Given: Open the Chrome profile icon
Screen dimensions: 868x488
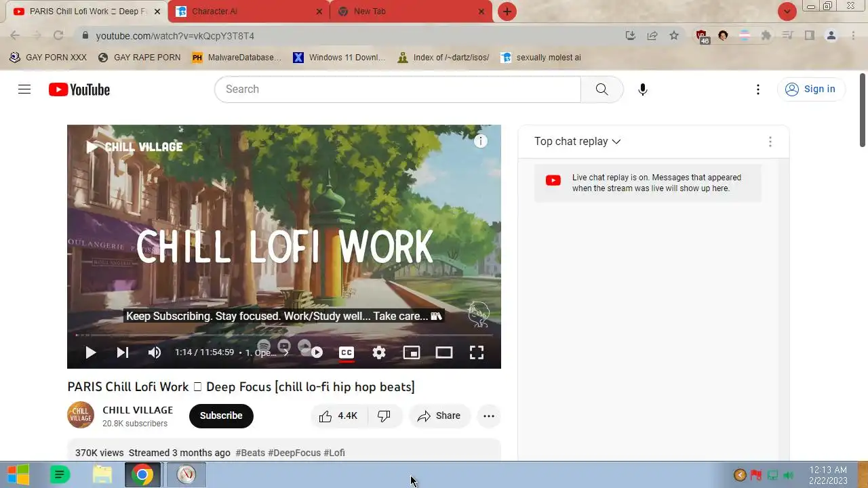Looking at the screenshot, I should (x=831, y=35).
